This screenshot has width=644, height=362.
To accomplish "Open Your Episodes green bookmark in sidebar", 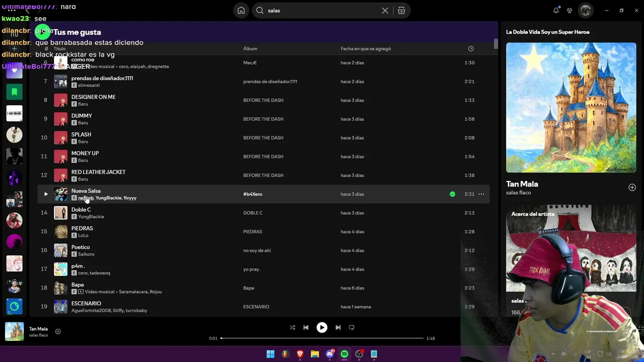I will (14, 92).
